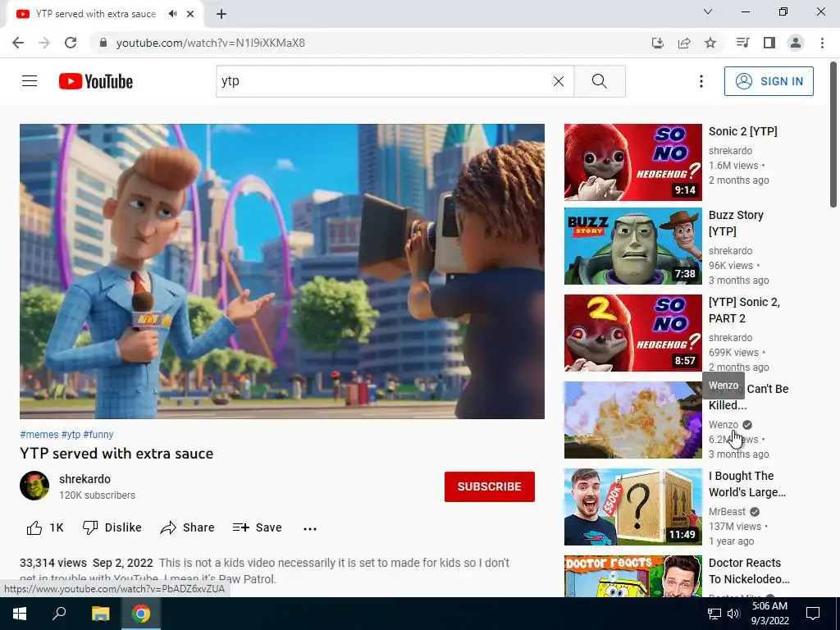Open Chrome profile avatar
This screenshot has height=630, width=840.
(796, 43)
